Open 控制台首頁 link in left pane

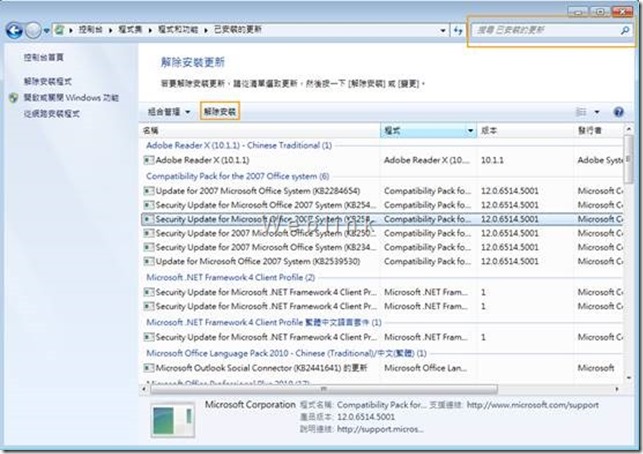pos(43,57)
